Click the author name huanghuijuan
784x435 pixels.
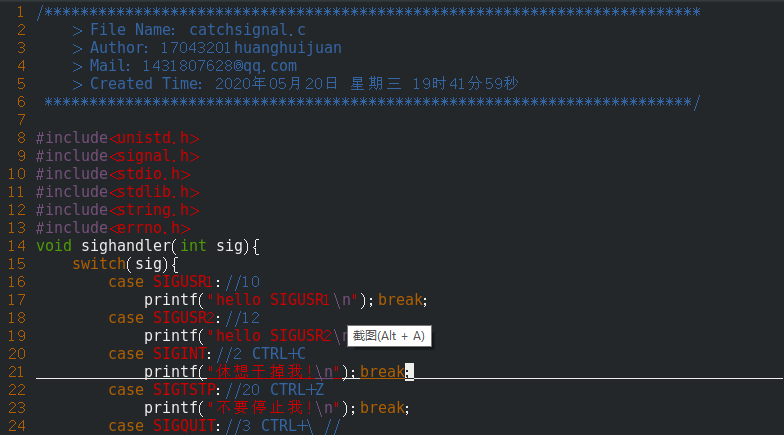click(288, 48)
